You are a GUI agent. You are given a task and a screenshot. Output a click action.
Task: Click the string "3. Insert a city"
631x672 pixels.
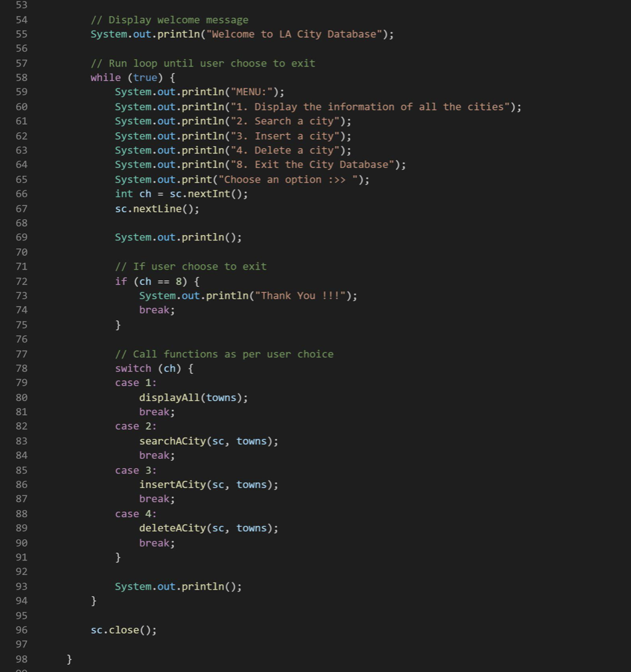[285, 136]
